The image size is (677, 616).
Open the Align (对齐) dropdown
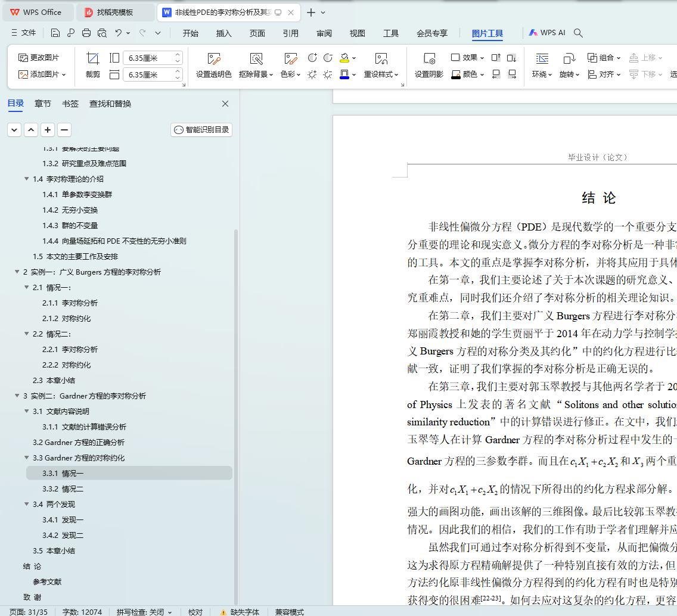(604, 74)
